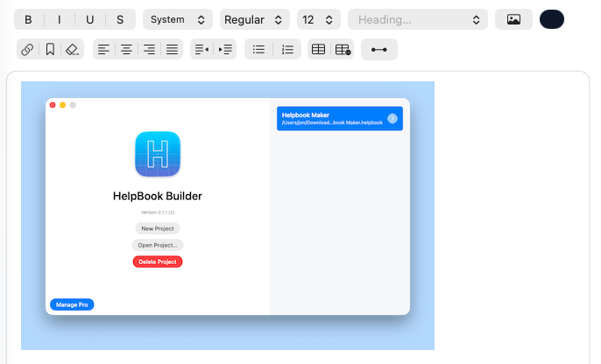
Task: Insert a table using the table icon
Action: (x=319, y=50)
